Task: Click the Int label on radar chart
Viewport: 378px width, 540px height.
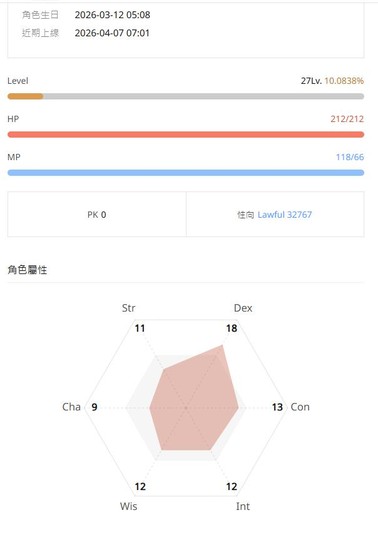Action: click(x=243, y=506)
